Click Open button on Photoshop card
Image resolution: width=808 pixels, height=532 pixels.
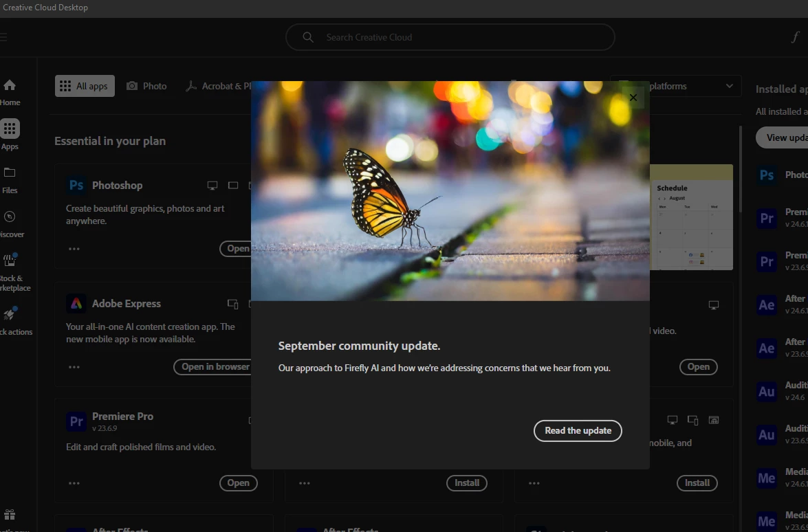coord(235,249)
